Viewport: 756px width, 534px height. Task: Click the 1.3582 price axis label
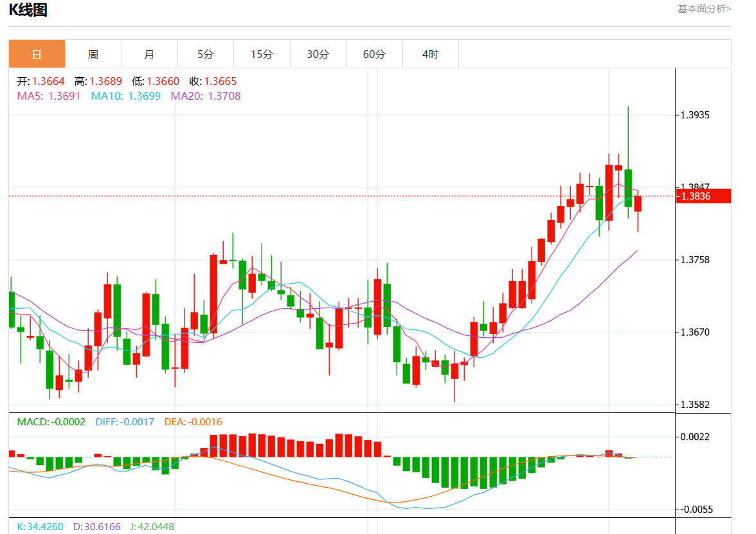[695, 405]
